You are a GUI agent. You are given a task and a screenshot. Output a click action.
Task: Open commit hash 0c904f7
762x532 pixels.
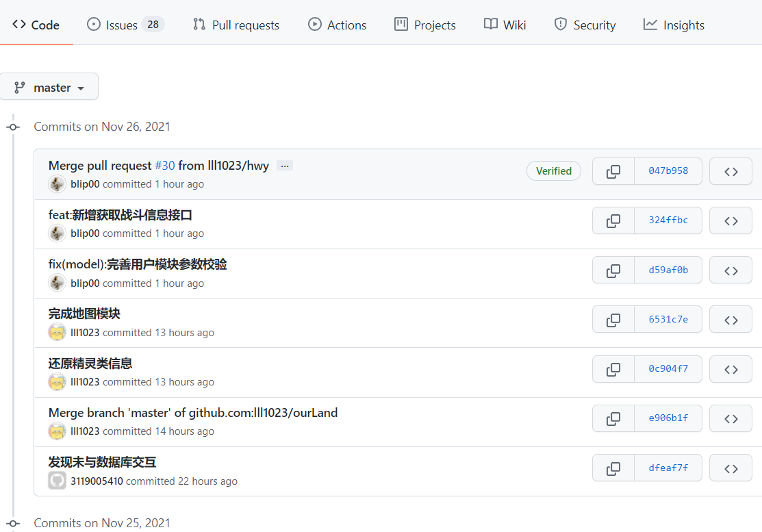coord(668,369)
